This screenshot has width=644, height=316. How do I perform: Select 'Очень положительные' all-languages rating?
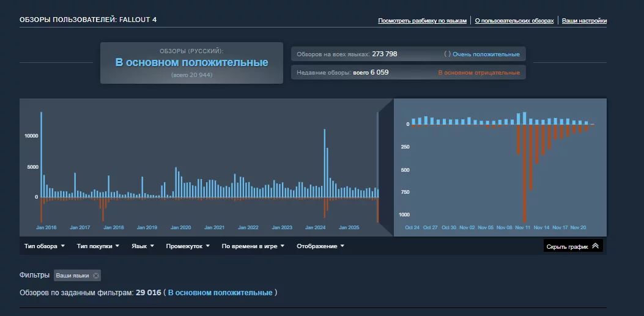(x=486, y=54)
